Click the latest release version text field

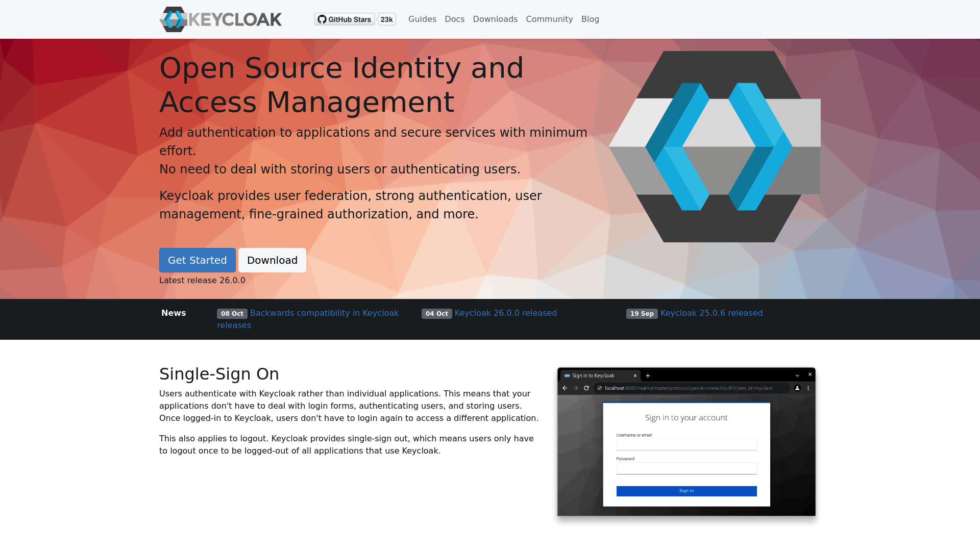point(202,281)
